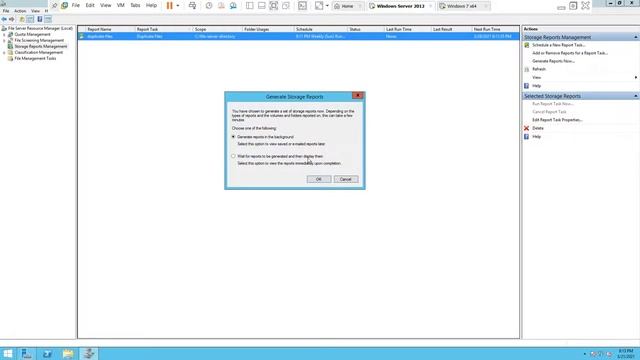640x360 pixels.
Task: Close the Generate Storage Reports dialog
Action: (x=358, y=96)
